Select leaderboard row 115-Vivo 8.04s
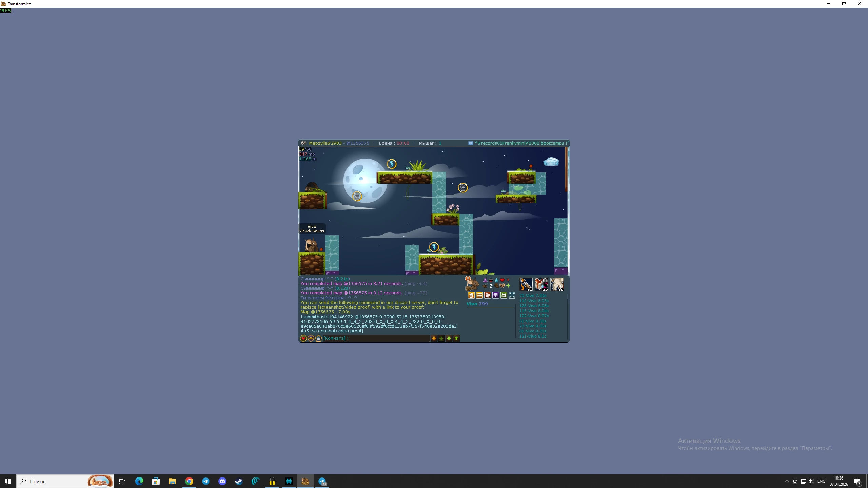868x488 pixels. 534,311
